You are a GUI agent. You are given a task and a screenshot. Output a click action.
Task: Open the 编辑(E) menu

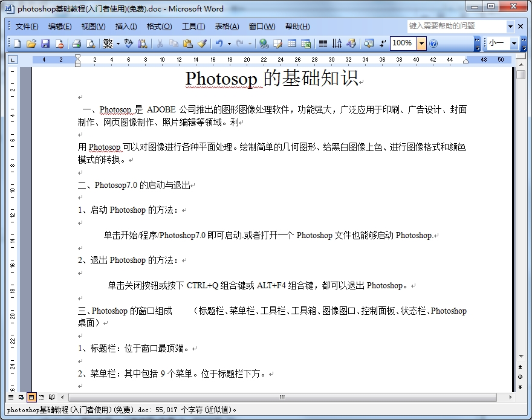(60, 27)
